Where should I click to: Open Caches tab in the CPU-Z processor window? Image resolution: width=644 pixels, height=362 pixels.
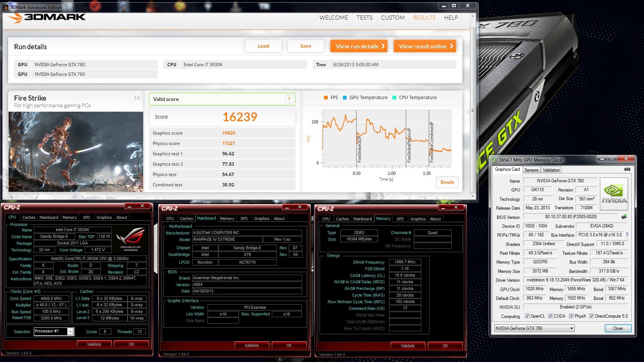(28, 217)
